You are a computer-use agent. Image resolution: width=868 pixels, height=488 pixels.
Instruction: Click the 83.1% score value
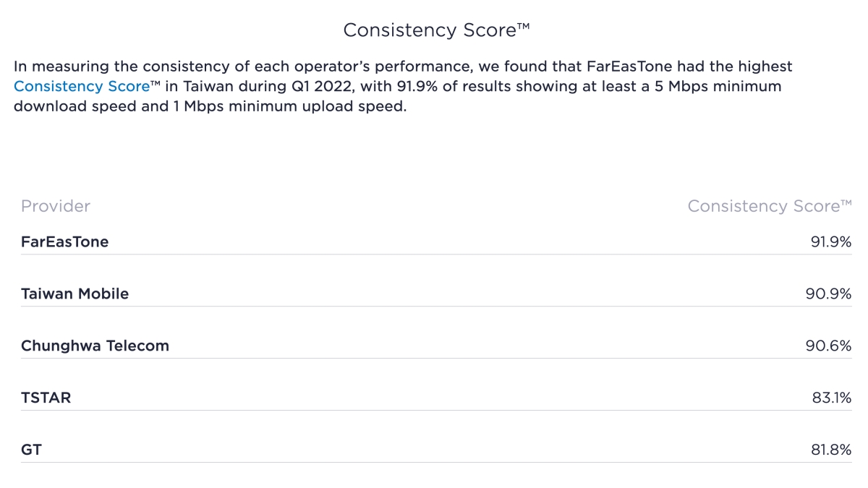click(x=831, y=398)
